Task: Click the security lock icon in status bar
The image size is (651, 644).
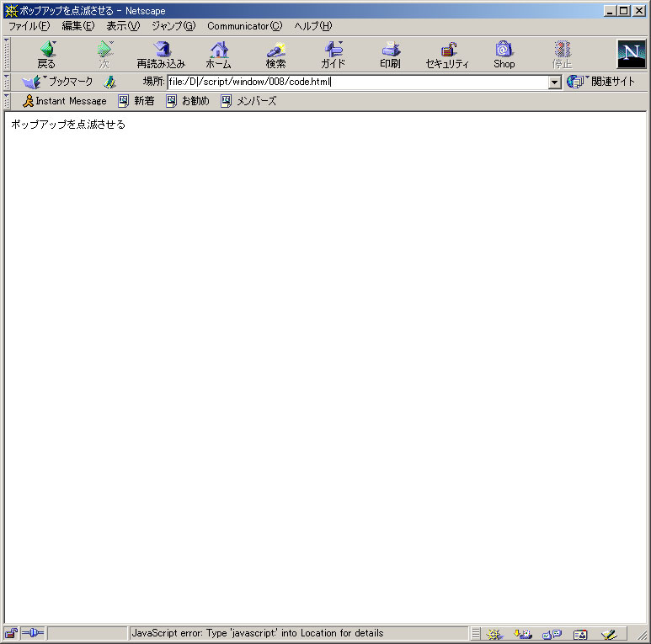Action: [x=11, y=633]
